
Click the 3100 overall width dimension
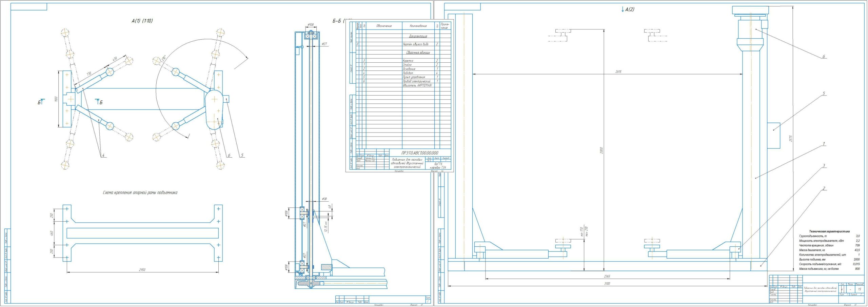coord(607,284)
